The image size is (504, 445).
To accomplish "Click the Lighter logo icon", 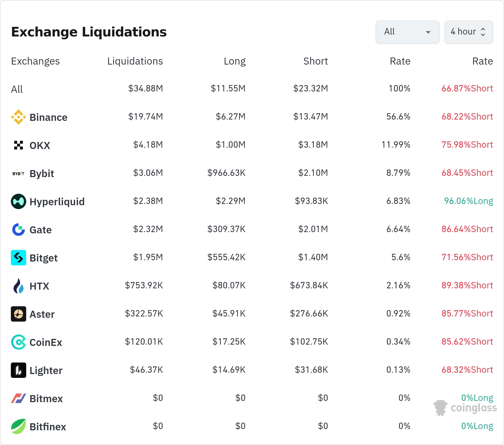I will [19, 370].
